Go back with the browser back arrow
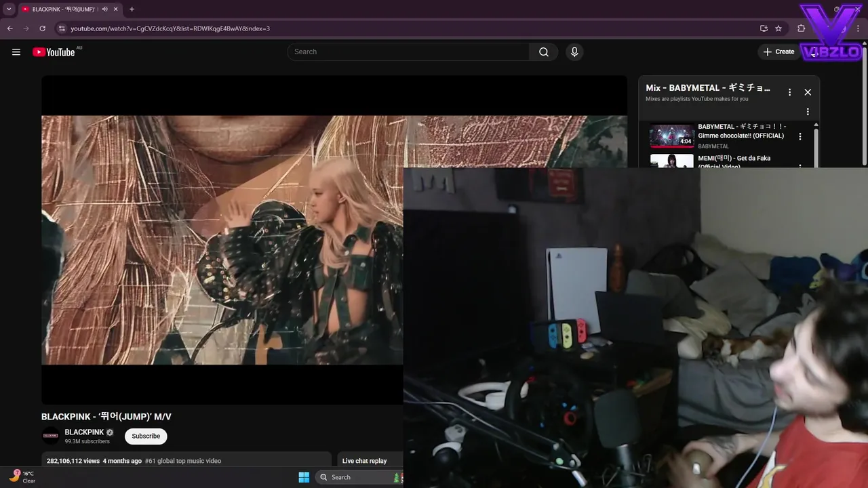Image resolution: width=868 pixels, height=488 pixels. click(x=9, y=28)
